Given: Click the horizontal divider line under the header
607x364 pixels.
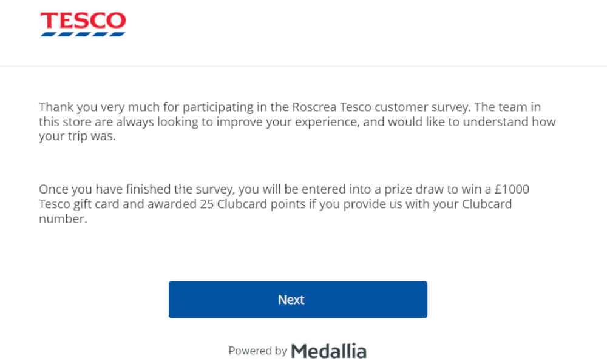Looking at the screenshot, I should pos(303,66).
